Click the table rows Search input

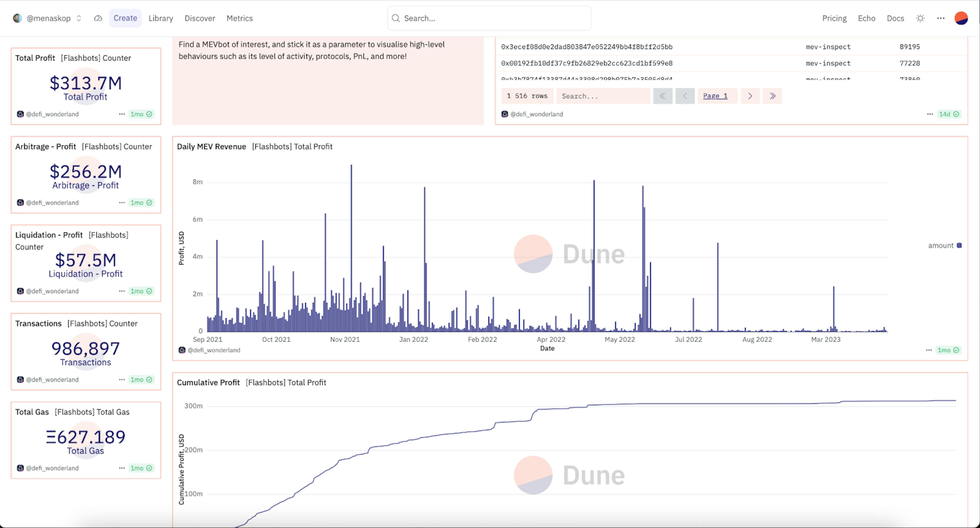pos(603,96)
